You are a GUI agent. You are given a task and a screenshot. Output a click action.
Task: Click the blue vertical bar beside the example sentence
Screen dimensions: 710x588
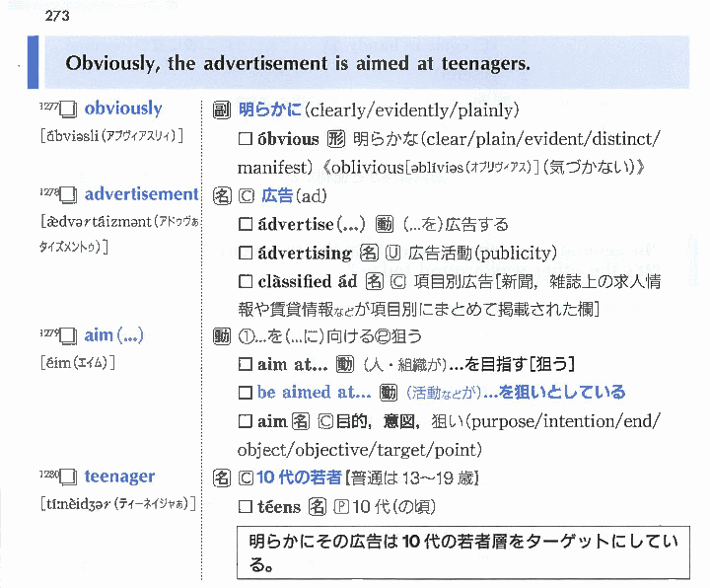tap(34, 62)
